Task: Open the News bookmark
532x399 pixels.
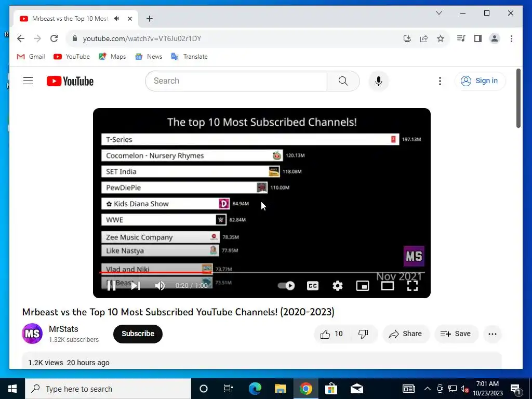Action: [x=149, y=56]
